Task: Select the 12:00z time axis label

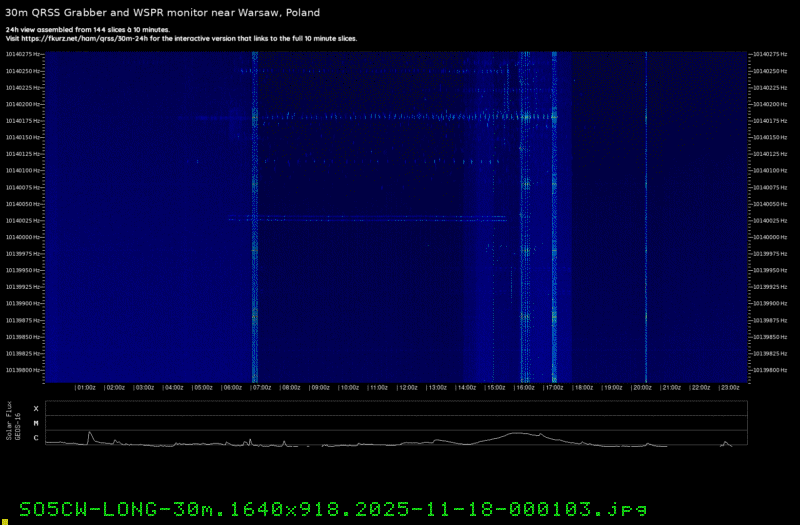Action: pyautogui.click(x=409, y=387)
